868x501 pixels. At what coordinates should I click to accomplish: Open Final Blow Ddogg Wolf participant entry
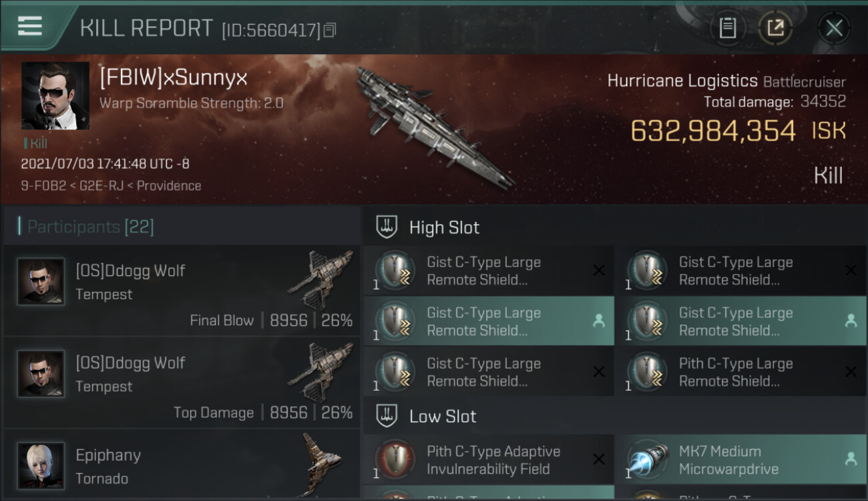pos(182,291)
